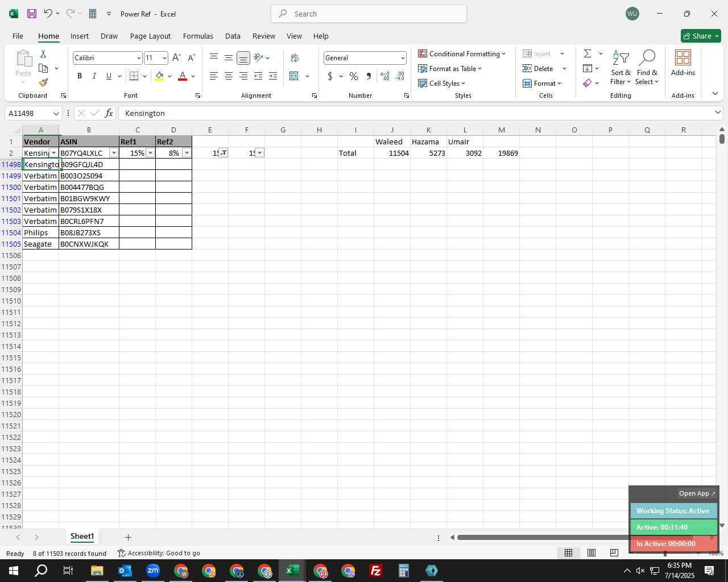The image size is (728, 582).
Task: Click Decrease Decimal icon
Action: (400, 76)
